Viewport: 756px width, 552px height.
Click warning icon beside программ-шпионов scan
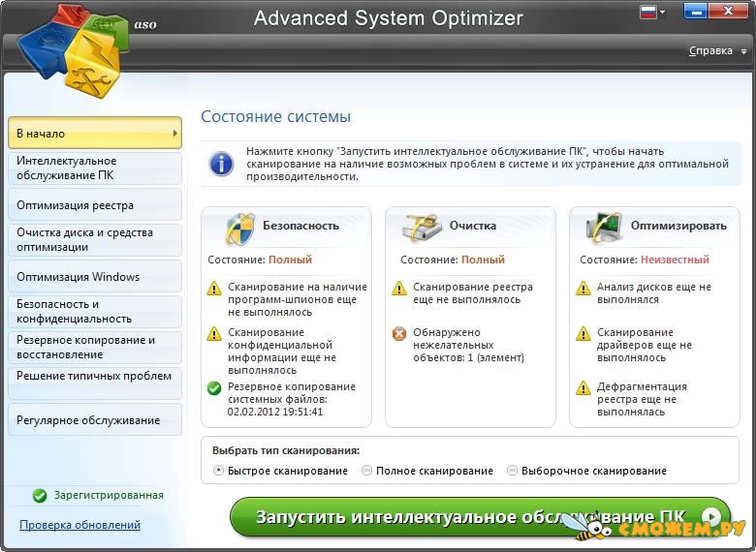pyautogui.click(x=214, y=288)
